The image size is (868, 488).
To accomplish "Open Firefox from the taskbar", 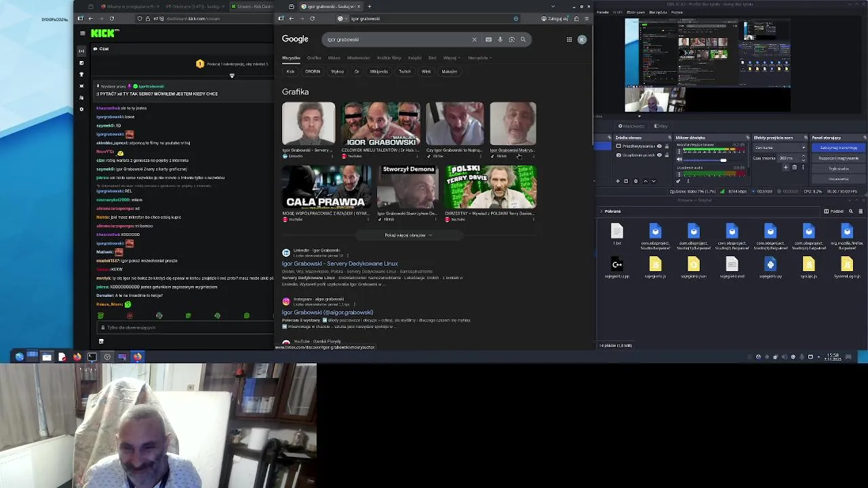I will coord(77,357).
